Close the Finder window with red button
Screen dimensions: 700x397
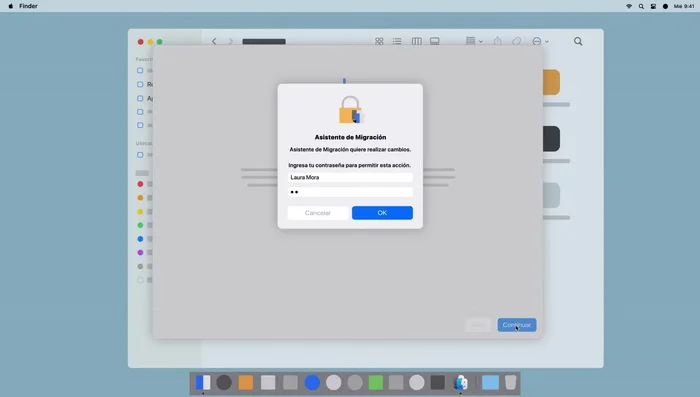coord(141,42)
